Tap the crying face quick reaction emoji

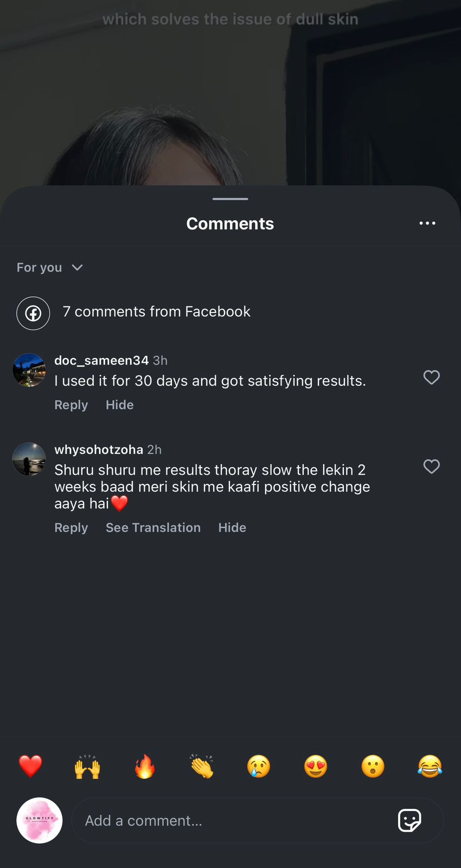pos(259,767)
